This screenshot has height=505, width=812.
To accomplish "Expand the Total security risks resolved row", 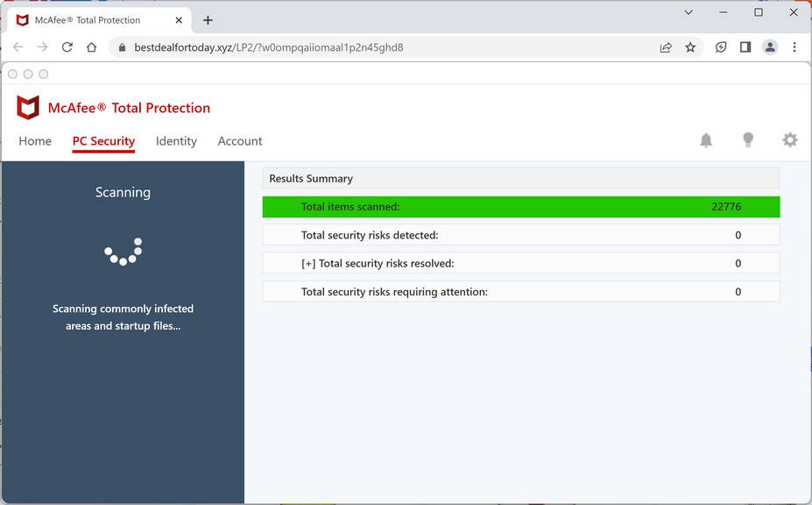I will click(x=308, y=263).
